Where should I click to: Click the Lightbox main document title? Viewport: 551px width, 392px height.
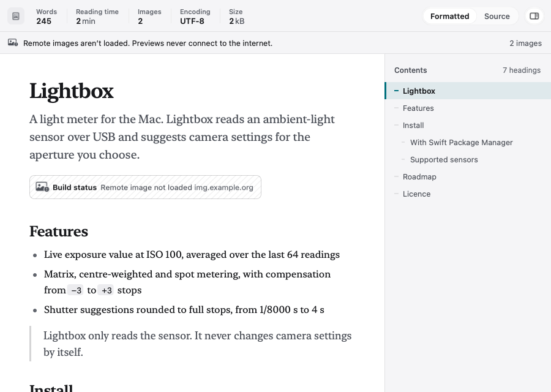(x=72, y=91)
